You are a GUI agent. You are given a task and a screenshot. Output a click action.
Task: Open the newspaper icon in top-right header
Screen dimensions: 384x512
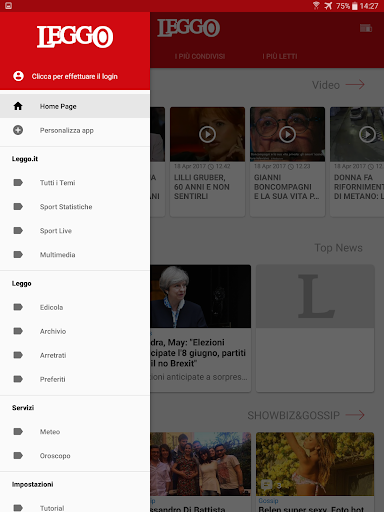coord(366,28)
